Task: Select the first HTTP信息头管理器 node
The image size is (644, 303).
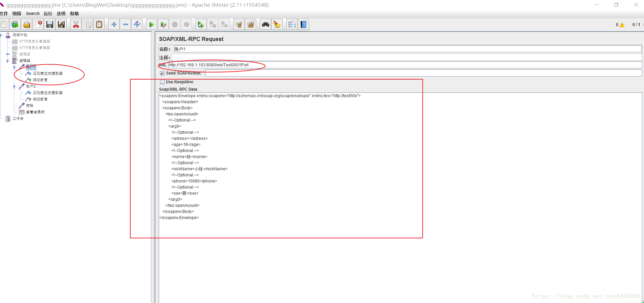Action: pyautogui.click(x=35, y=41)
